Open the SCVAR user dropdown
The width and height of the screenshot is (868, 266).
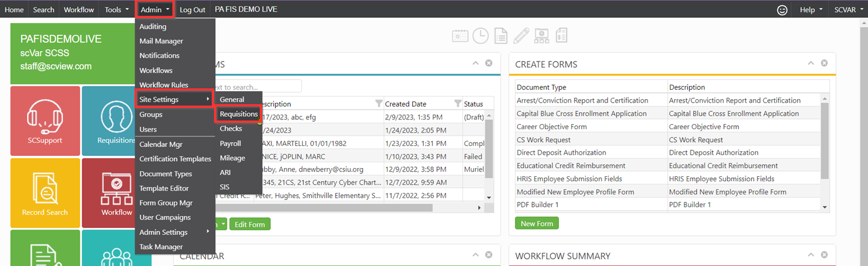coord(848,10)
